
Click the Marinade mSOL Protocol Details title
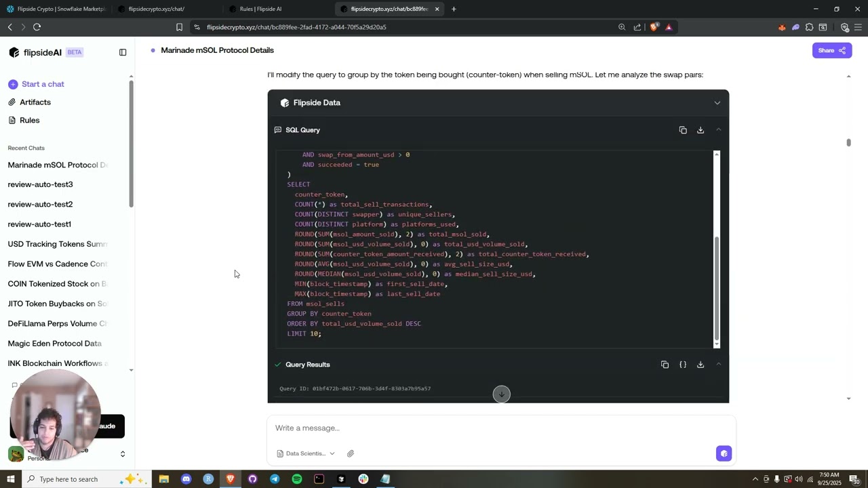pos(217,50)
